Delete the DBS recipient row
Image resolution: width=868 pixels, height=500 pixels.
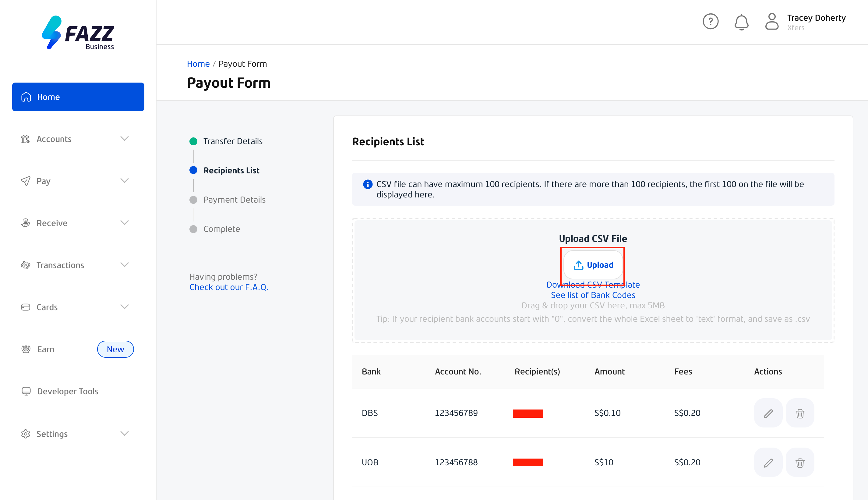coord(800,413)
